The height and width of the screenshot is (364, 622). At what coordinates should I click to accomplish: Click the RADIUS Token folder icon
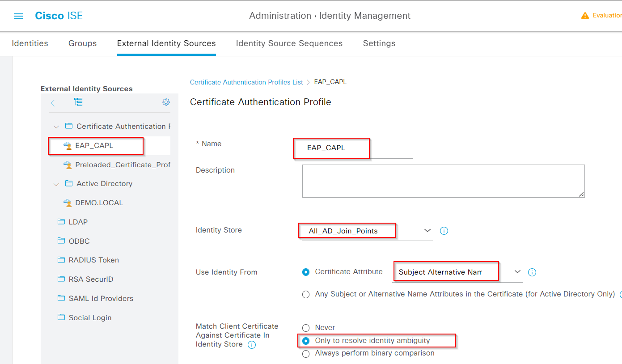[61, 260]
